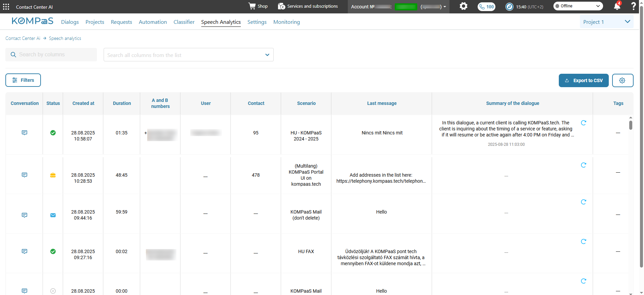The width and height of the screenshot is (644, 295).
Task: Expand the search columns list dropdown
Action: click(267, 55)
